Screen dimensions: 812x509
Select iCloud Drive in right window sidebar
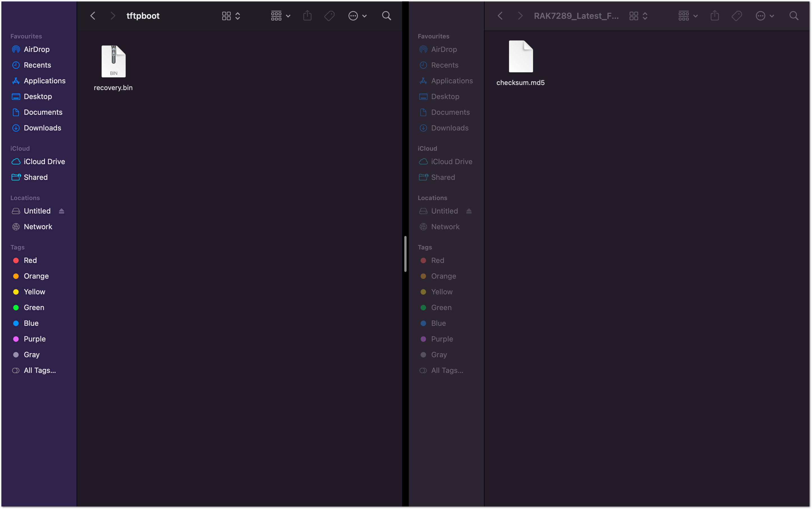(x=451, y=162)
